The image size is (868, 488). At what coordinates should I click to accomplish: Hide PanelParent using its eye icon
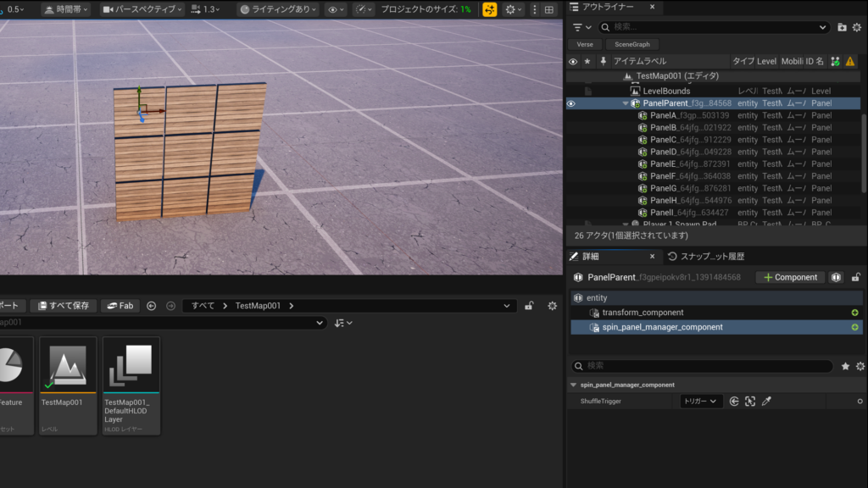tap(571, 103)
